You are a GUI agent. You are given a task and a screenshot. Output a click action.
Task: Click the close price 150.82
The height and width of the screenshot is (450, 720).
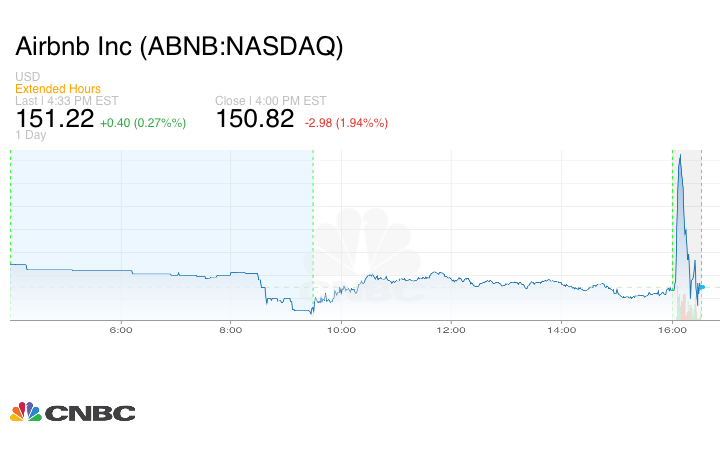pyautogui.click(x=255, y=119)
